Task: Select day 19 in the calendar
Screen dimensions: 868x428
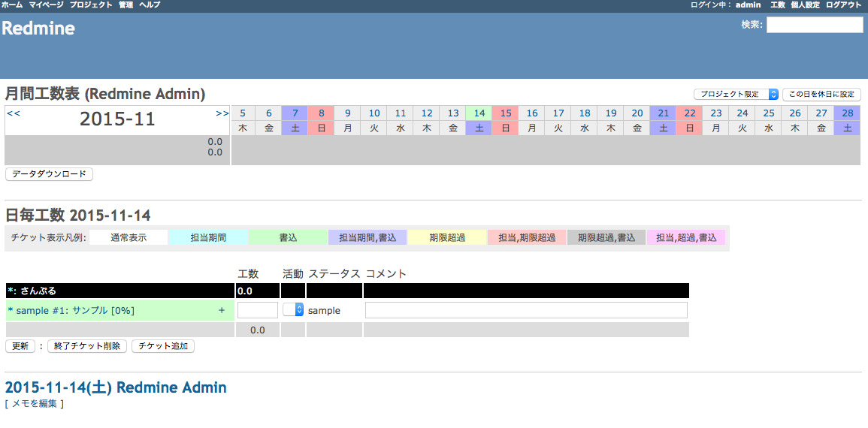Action: click(610, 113)
